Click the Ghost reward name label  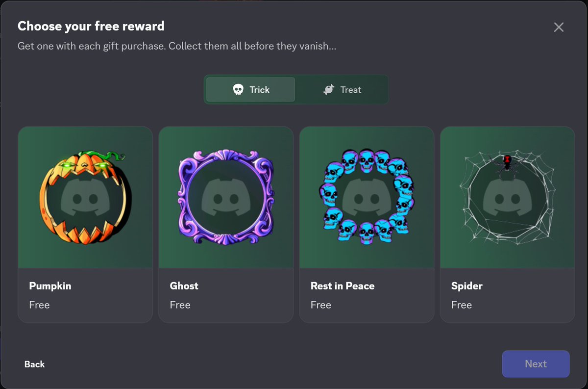tap(184, 286)
